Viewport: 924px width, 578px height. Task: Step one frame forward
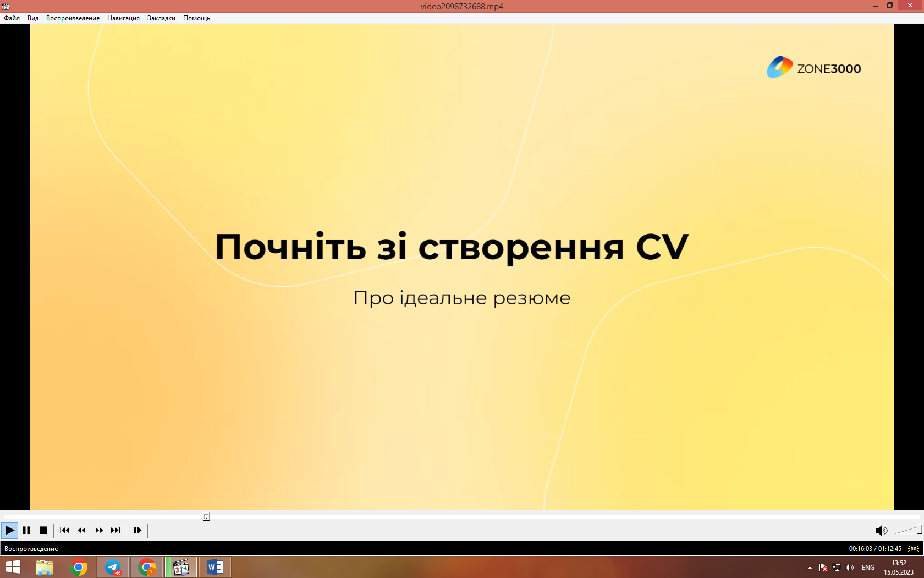point(137,530)
